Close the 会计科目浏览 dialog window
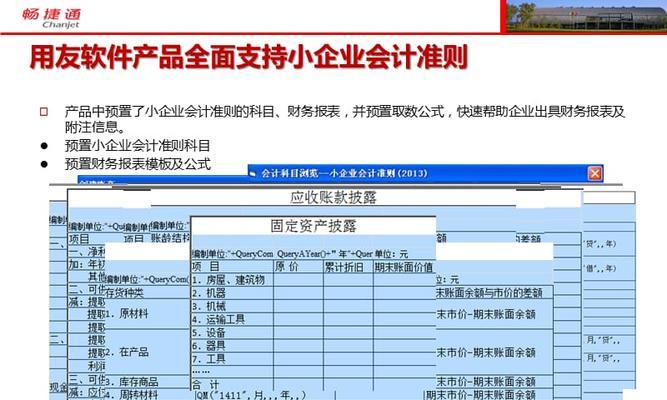 595,173
